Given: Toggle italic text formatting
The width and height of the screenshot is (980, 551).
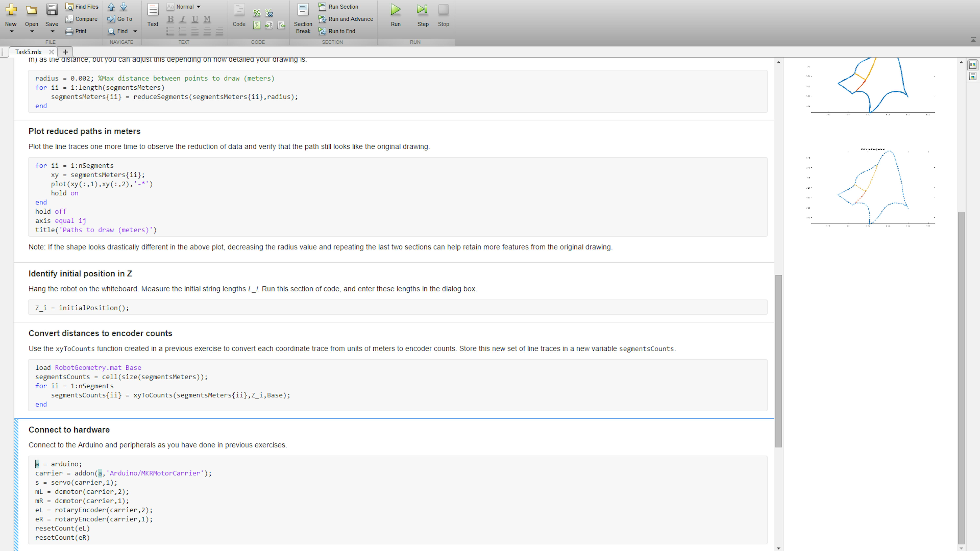Looking at the screenshot, I should (x=183, y=19).
